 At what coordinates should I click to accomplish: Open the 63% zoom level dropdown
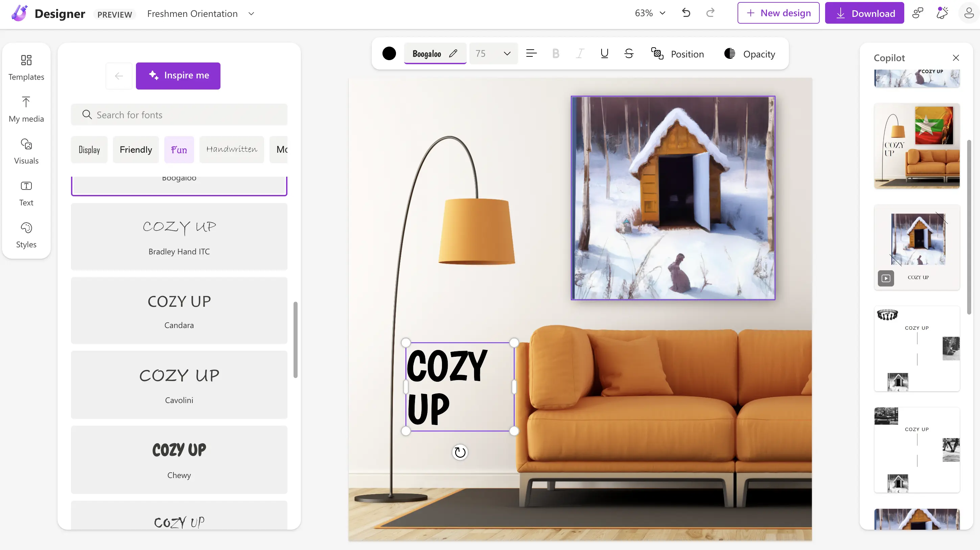pyautogui.click(x=650, y=13)
